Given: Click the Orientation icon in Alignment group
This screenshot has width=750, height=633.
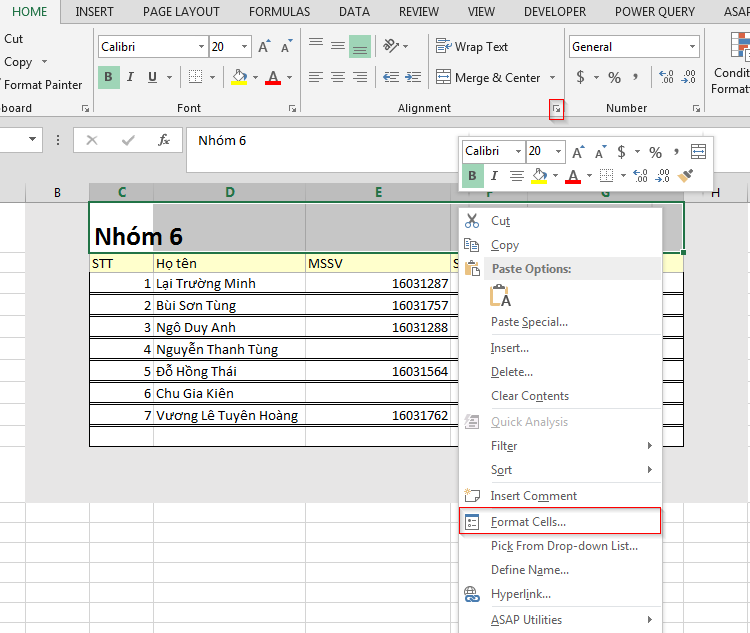Looking at the screenshot, I should click(391, 46).
